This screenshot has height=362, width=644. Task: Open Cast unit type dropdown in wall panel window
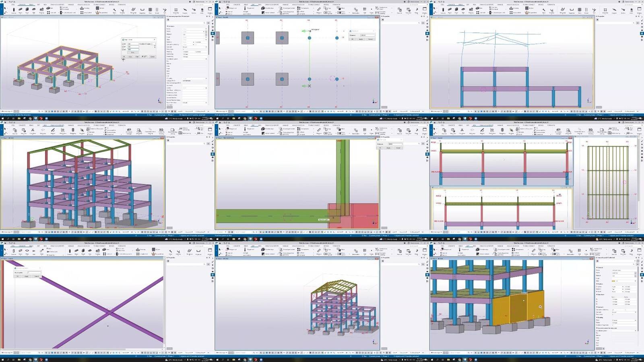tap(623, 312)
